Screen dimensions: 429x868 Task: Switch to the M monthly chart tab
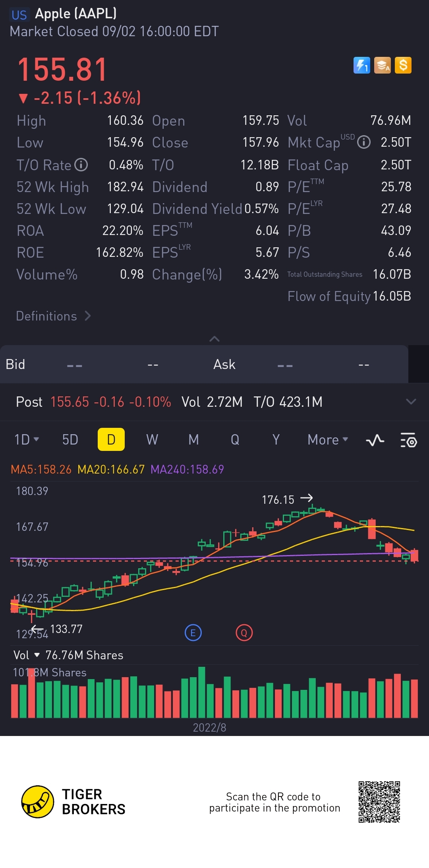pos(193,440)
